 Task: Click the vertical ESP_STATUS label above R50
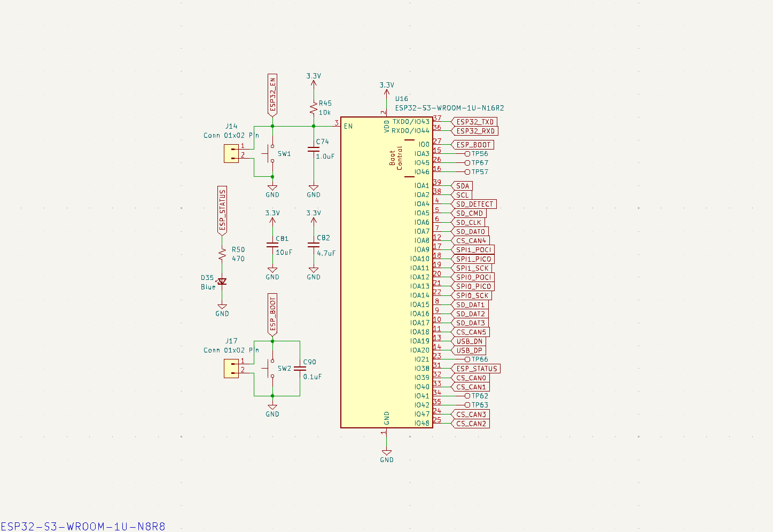pyautogui.click(x=222, y=210)
